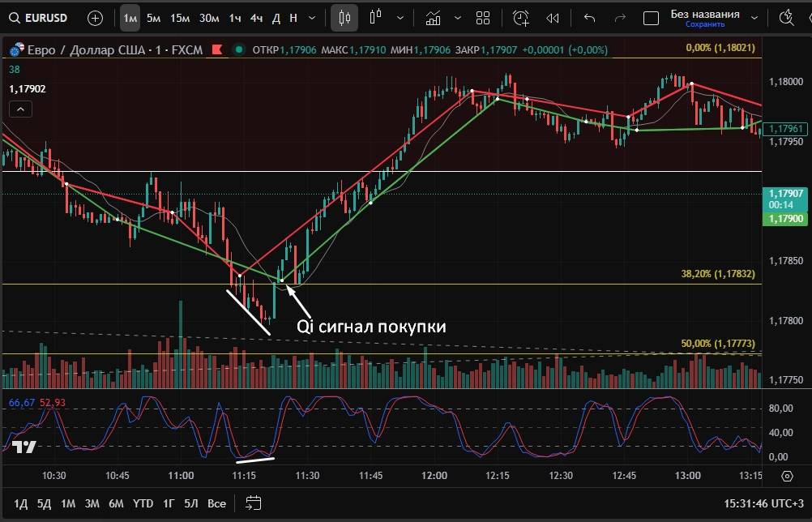
Task: Select the 5Д date range
Action: [x=44, y=503]
